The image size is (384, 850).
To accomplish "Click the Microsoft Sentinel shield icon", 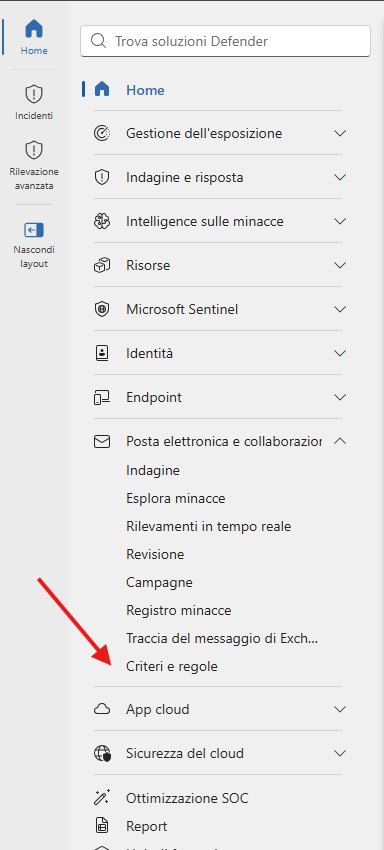I will tap(102, 309).
